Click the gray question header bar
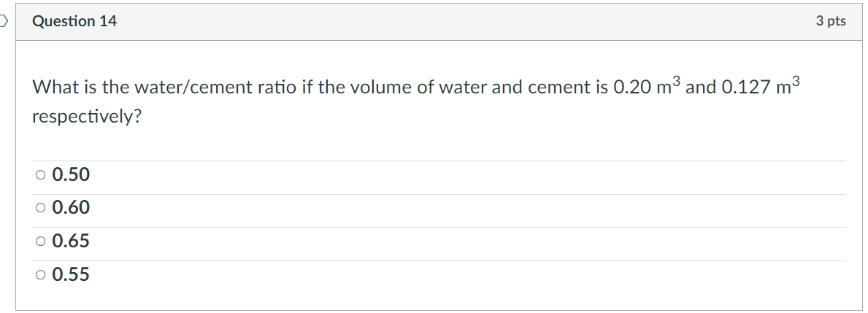This screenshot has width=868, height=313. (x=439, y=22)
